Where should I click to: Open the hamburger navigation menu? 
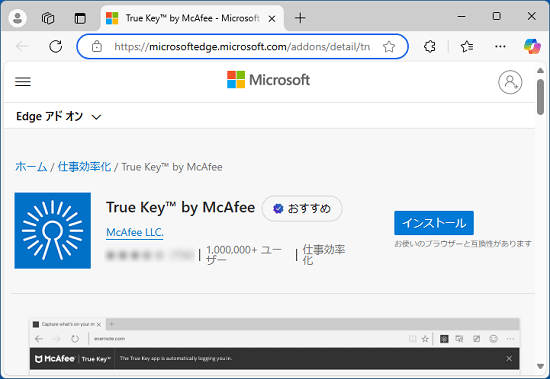(x=23, y=81)
